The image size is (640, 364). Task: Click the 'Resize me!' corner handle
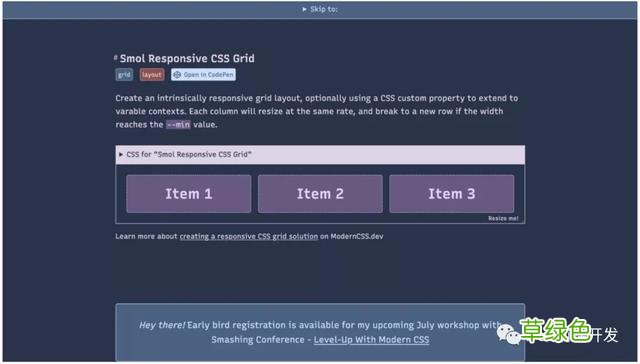[503, 218]
